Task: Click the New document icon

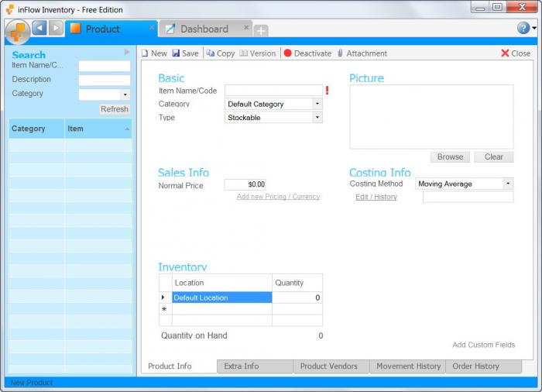Action: pos(145,53)
